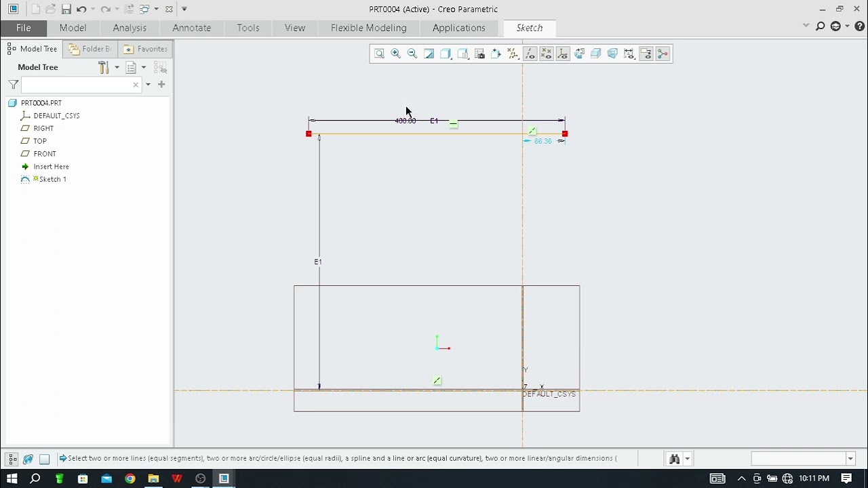Image resolution: width=868 pixels, height=488 pixels.
Task: Open the File menu
Action: [23, 28]
